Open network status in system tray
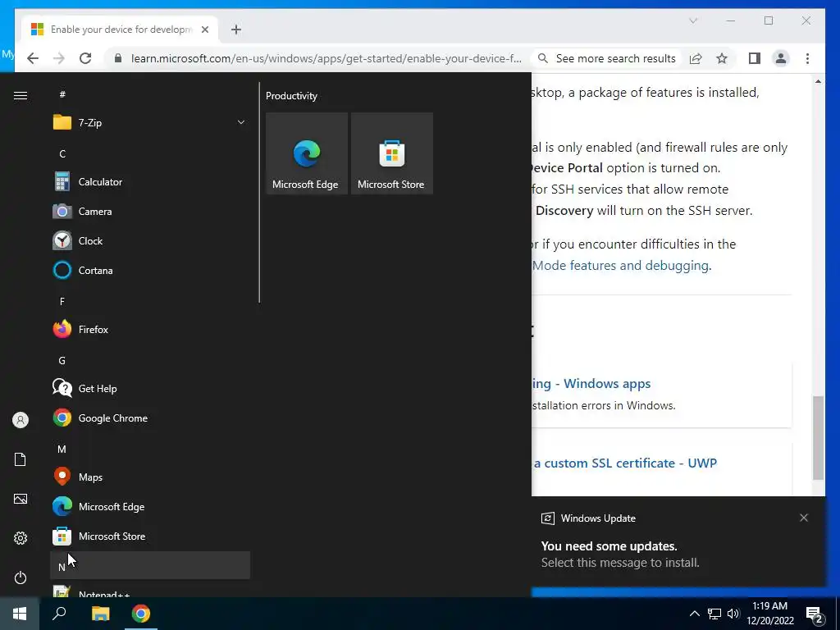 [x=714, y=614]
